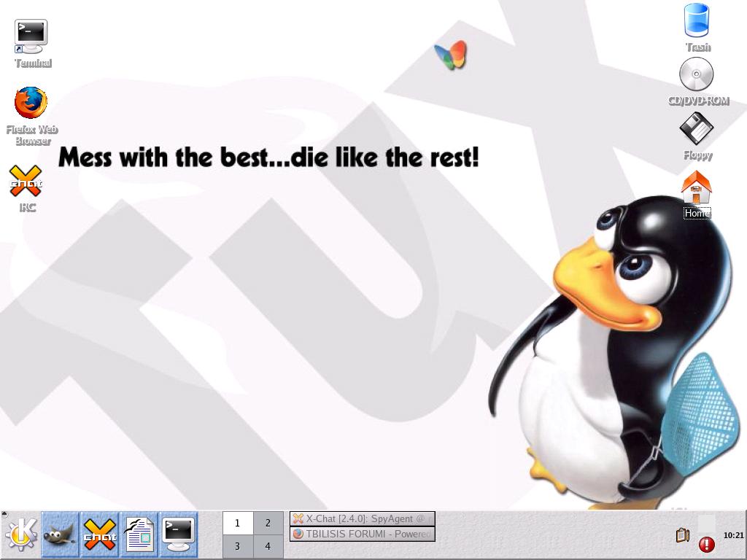Image resolution: width=747 pixels, height=560 pixels.
Task: Click the 10:21 clock in the panel
Action: click(x=733, y=535)
